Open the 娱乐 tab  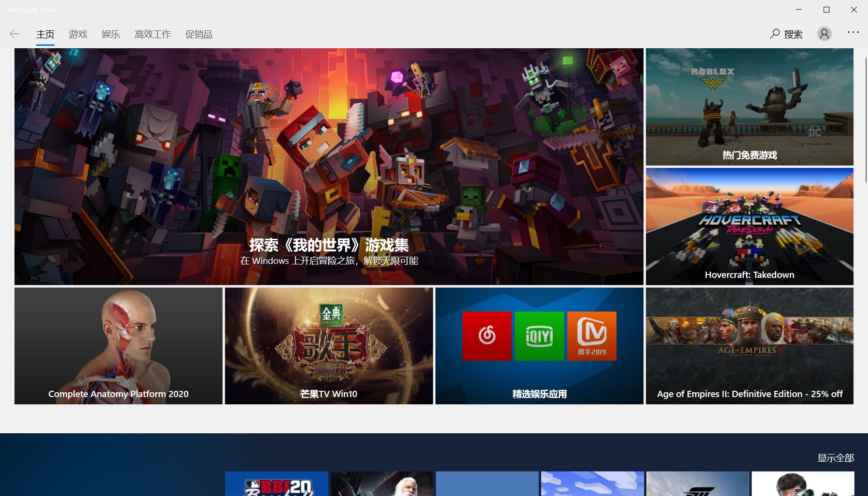click(x=111, y=34)
